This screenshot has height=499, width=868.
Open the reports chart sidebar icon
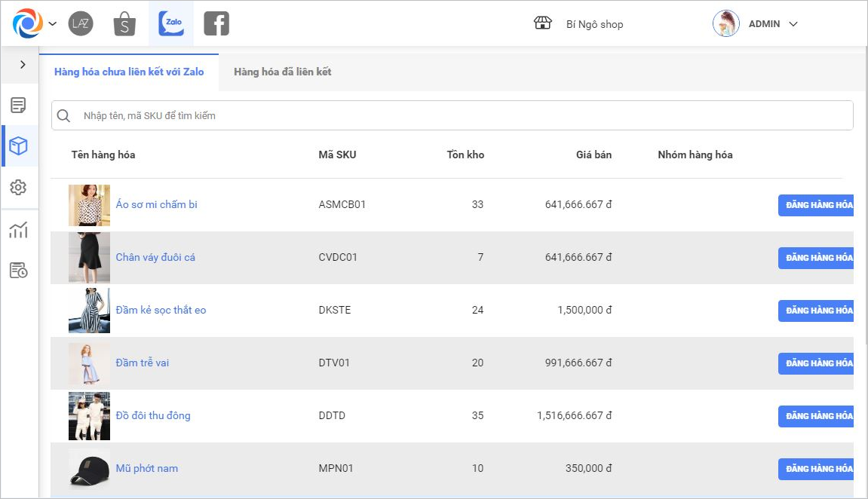pyautogui.click(x=19, y=230)
